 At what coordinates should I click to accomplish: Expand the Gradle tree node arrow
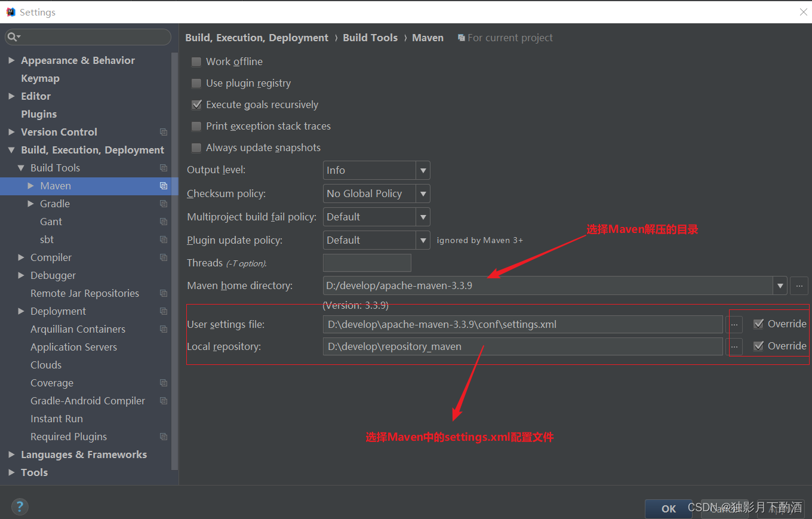click(x=30, y=204)
